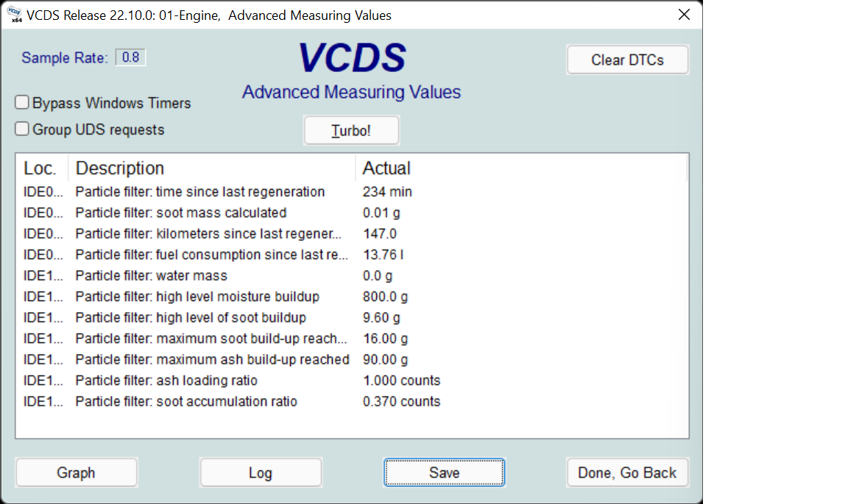Click the Loc. column header
The image size is (848, 504).
point(42,168)
